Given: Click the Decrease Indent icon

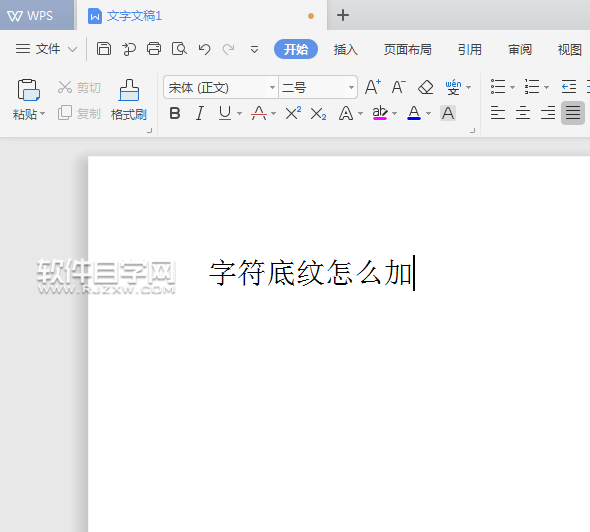Looking at the screenshot, I should pos(569,87).
